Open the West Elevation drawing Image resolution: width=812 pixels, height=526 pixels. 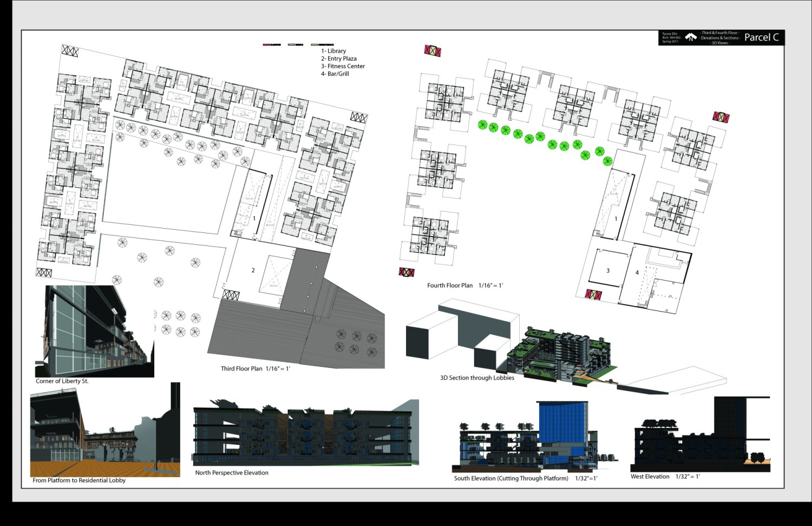point(700,434)
